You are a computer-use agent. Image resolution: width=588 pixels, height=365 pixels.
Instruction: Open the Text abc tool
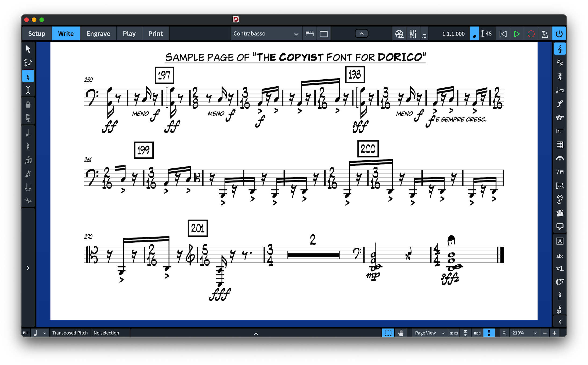[x=560, y=256]
